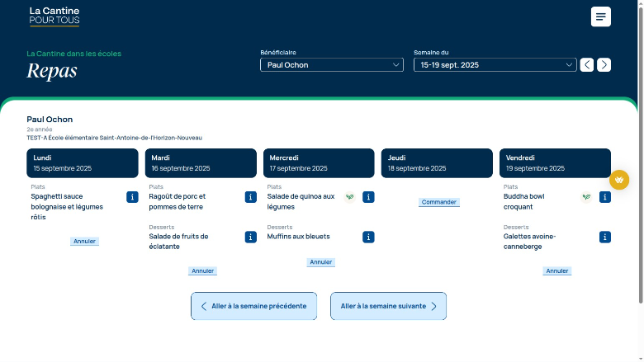Show info for Muffins aux bleuets
This screenshot has width=644, height=362.
pyautogui.click(x=368, y=237)
